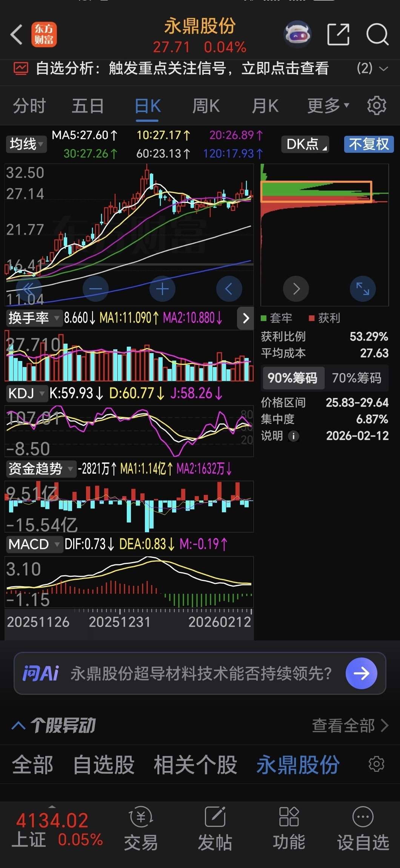
Task: Open 上证 index 4134.02 ticker
Action: [57, 830]
